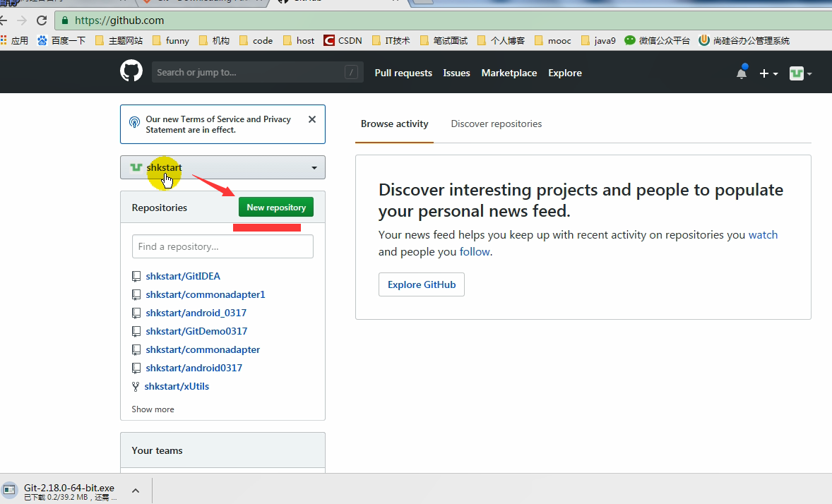The height and width of the screenshot is (504, 832).
Task: Open the notifications bell
Action: point(742,73)
